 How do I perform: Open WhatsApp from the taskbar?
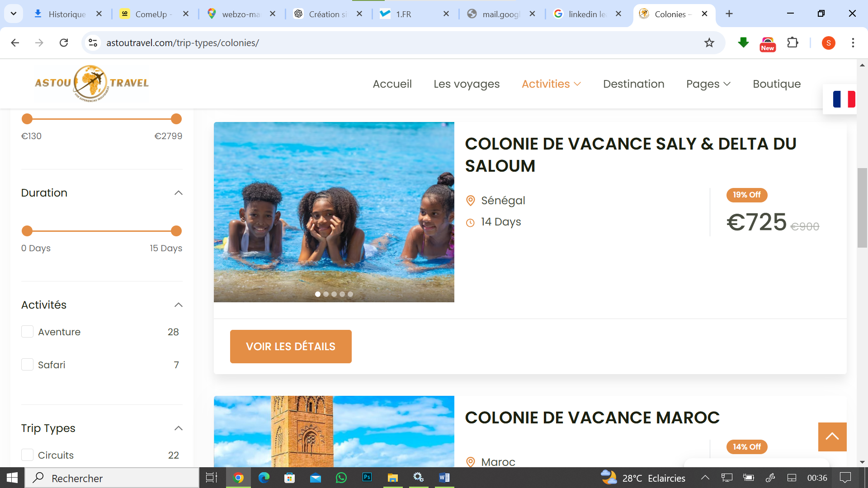tap(341, 478)
